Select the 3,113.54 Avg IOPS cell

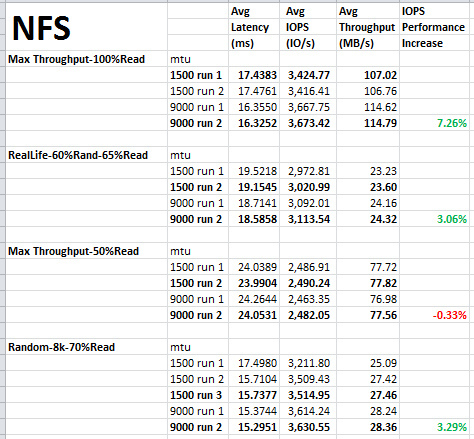pyautogui.click(x=308, y=219)
